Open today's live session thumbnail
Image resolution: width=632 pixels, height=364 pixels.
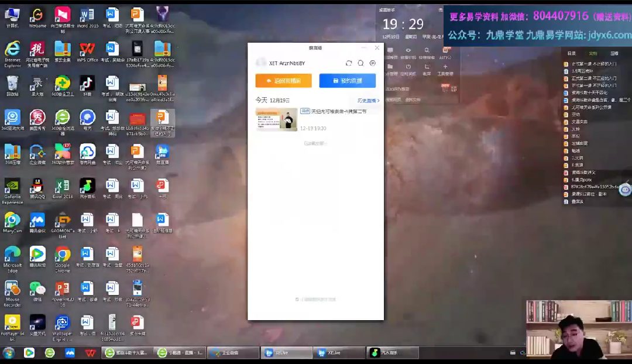[x=276, y=119]
